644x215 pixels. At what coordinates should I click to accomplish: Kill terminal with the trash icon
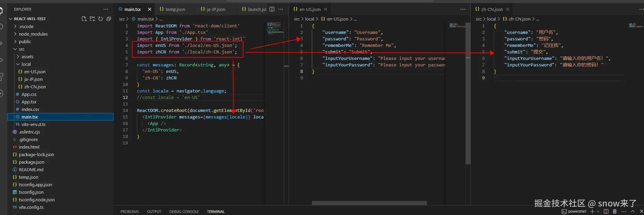[x=615, y=212]
